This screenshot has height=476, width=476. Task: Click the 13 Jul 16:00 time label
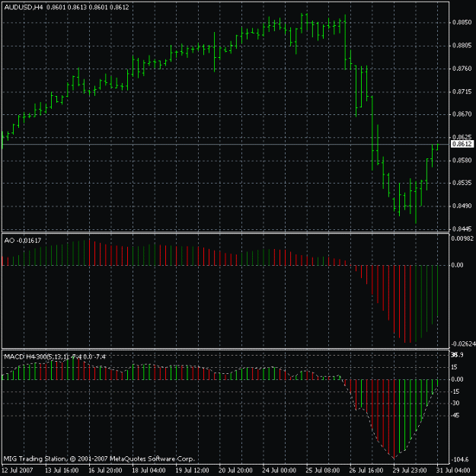click(x=62, y=471)
